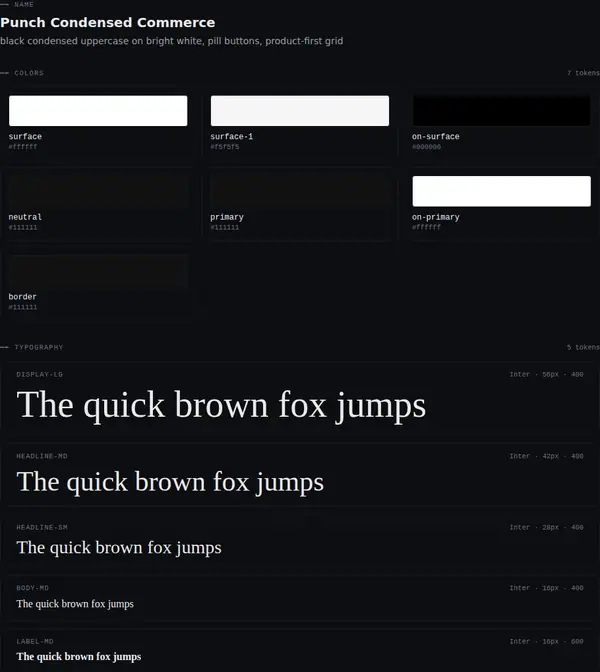600x672 pixels.
Task: Select the on-primary white swatch
Action: (501, 191)
